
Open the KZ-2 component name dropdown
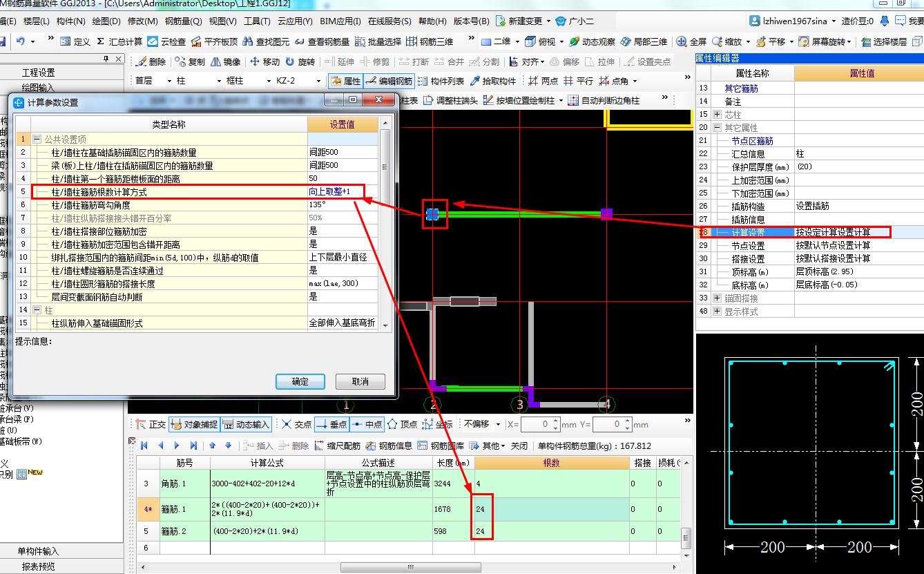[x=320, y=81]
